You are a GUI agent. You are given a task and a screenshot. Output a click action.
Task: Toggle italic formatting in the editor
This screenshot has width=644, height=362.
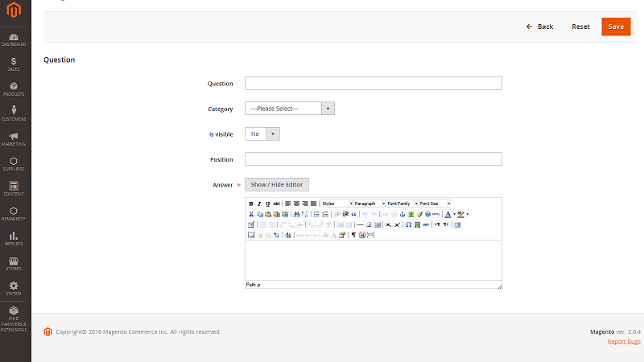[x=259, y=204]
